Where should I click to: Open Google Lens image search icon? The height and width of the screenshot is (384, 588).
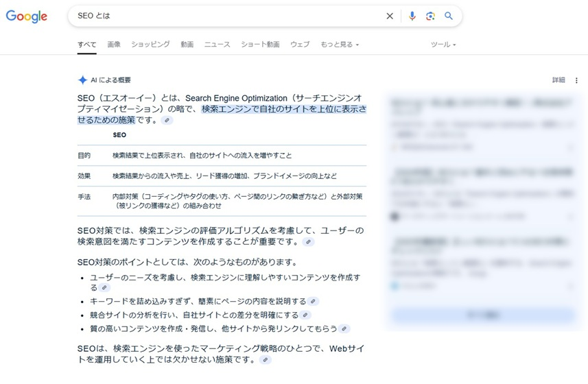pyautogui.click(x=430, y=16)
